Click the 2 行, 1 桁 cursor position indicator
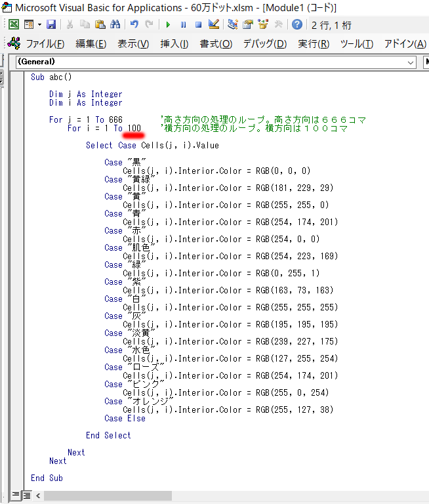This screenshot has width=429, height=504. 331,26
